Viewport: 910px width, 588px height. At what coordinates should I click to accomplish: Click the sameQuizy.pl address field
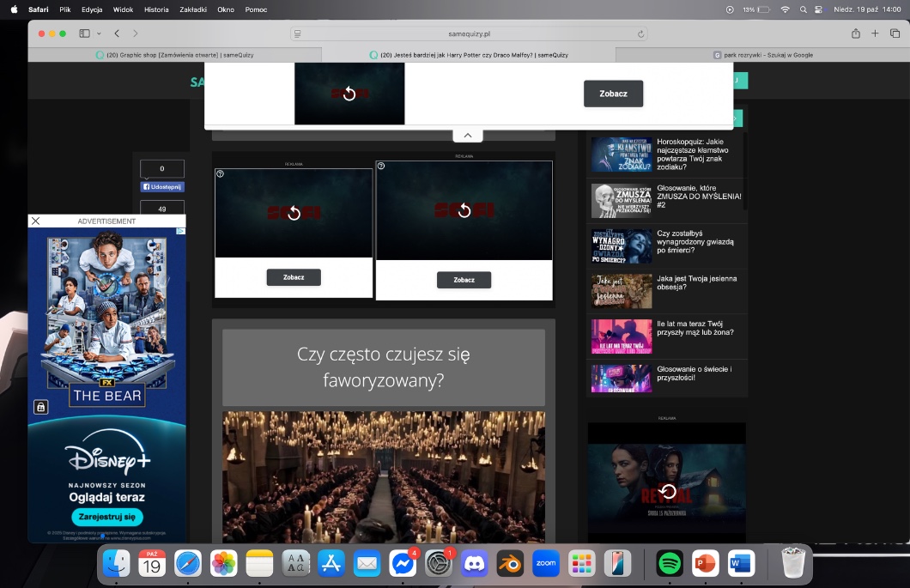(x=469, y=34)
